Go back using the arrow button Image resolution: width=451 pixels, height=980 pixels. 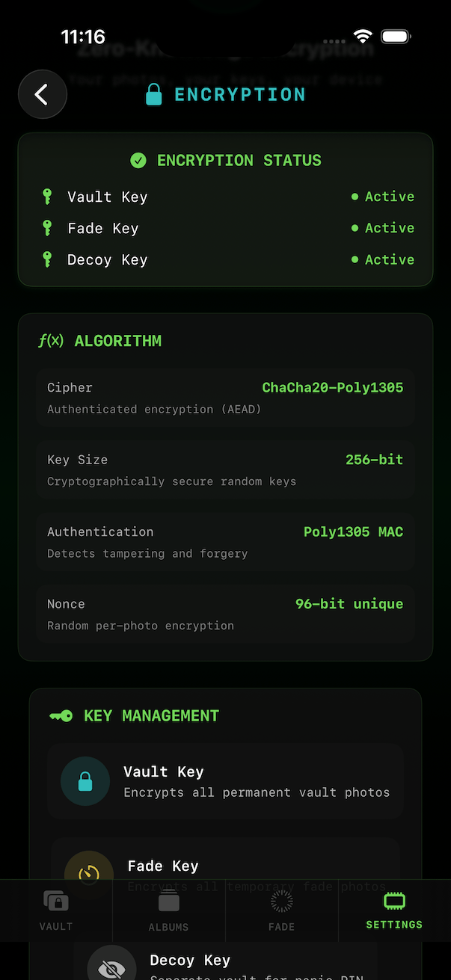[x=42, y=94]
